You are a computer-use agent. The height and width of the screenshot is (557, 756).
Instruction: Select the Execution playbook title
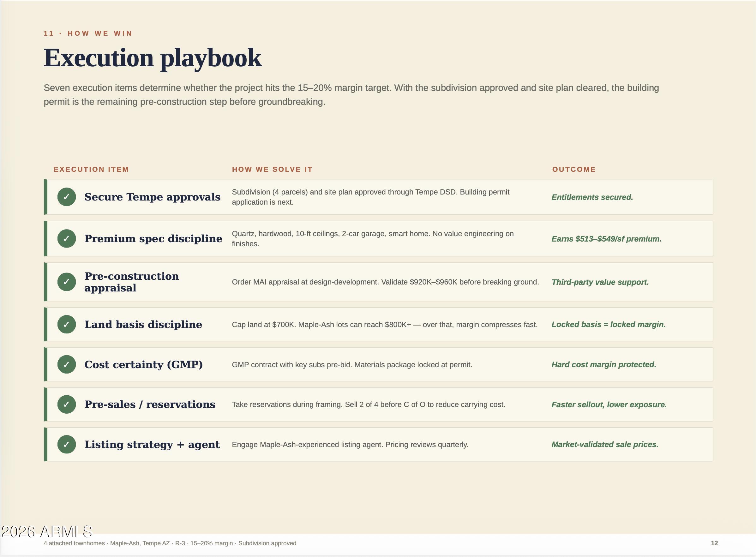point(153,58)
